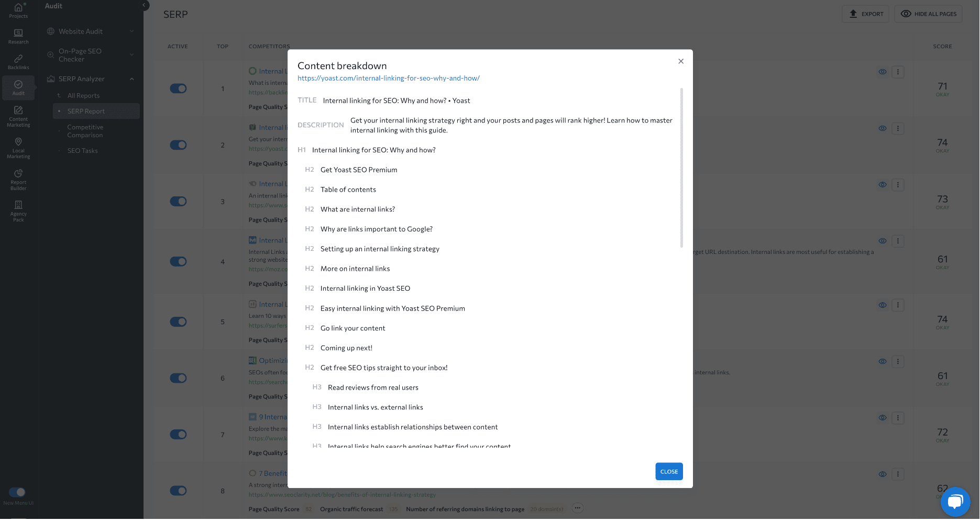The image size is (980, 521).
Task: Hide competitor 8 with eye icon
Action: coord(883,474)
